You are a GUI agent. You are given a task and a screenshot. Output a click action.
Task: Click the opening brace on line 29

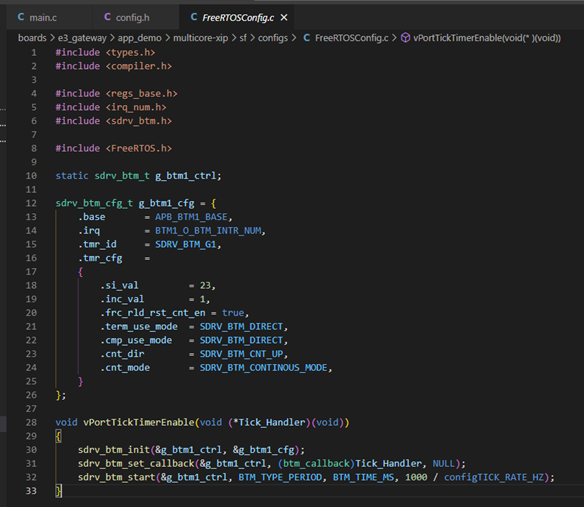(x=58, y=436)
